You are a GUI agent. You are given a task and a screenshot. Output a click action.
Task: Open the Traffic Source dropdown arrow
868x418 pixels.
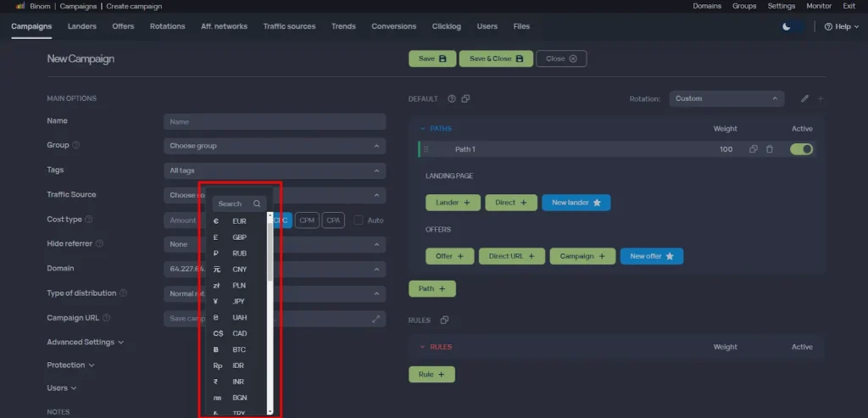tap(376, 195)
